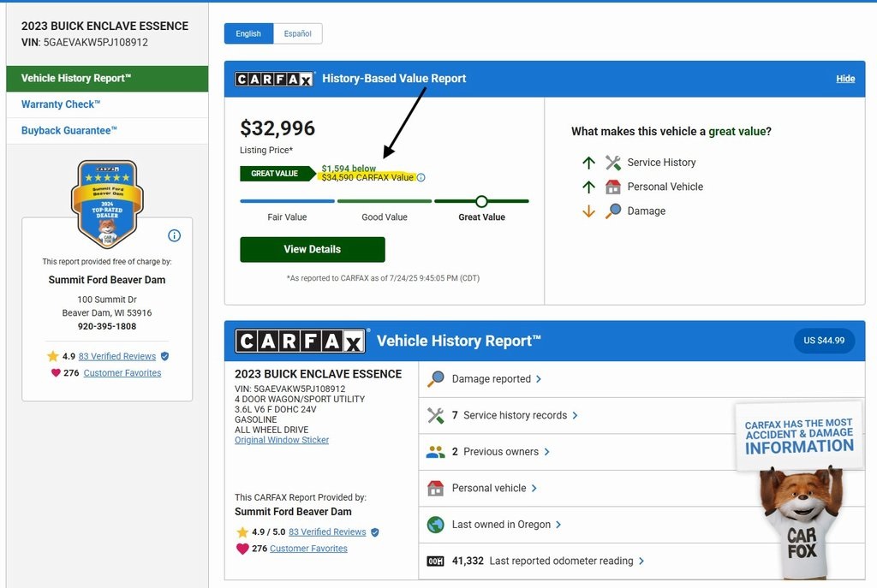Click the people icon for previous owners
This screenshot has height=588, width=877.
click(436, 452)
